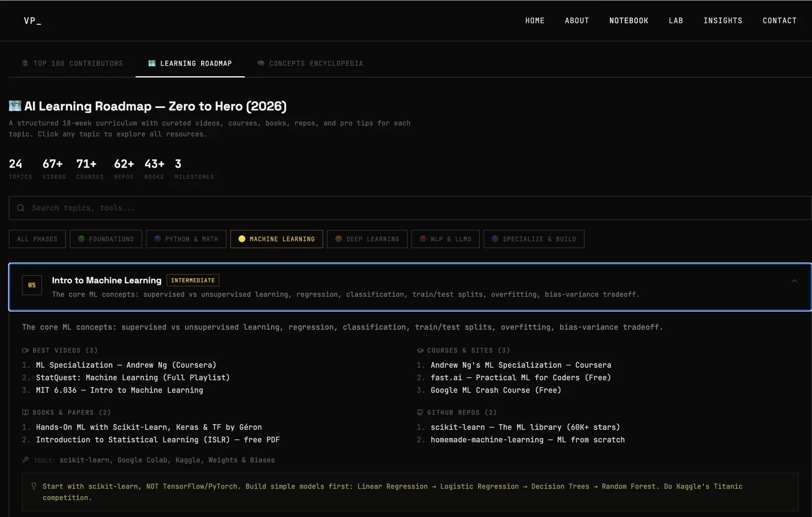Open the HOME nav item
This screenshot has width=812, height=517.
click(x=534, y=21)
